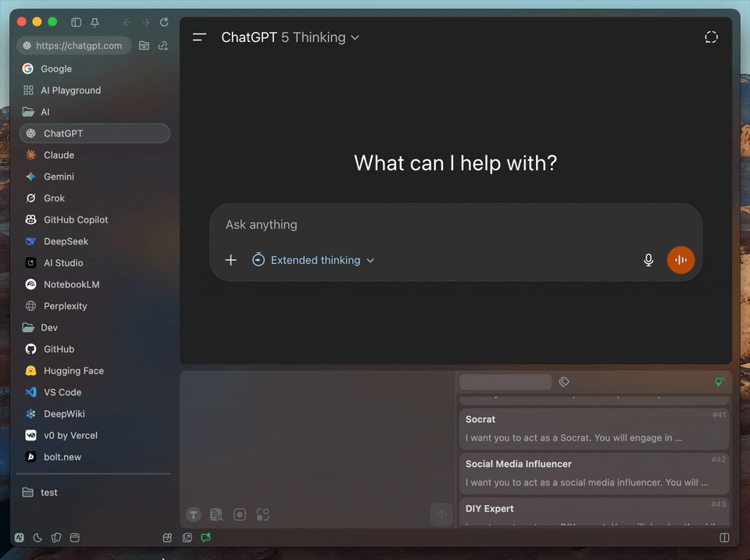750x560 pixels.
Task: Click the external window icon in status bar
Action: coord(187,537)
